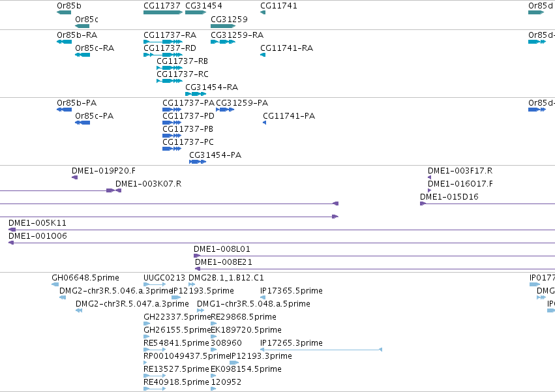This screenshot has width=555, height=392.
Task: Select the CG11737-PA protein label
Action: (x=188, y=103)
